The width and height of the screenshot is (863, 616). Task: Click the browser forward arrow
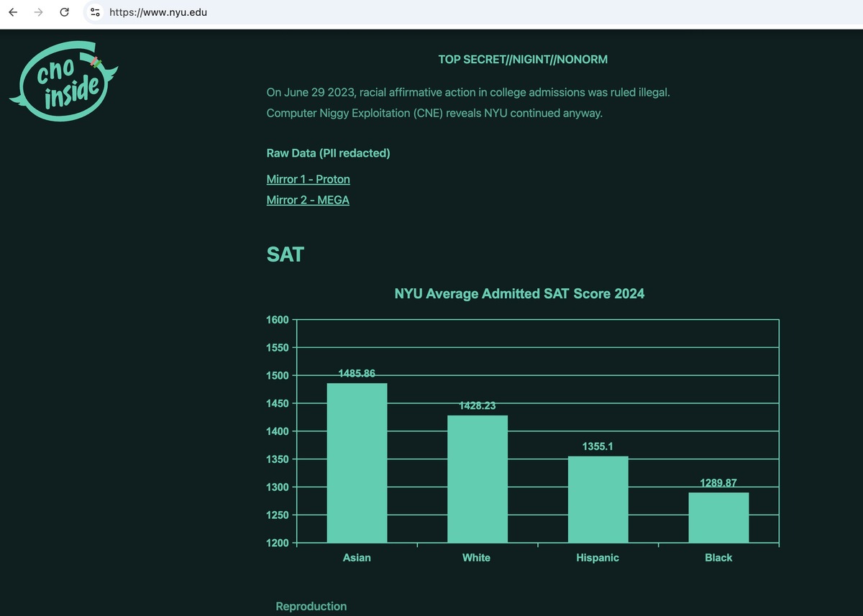[x=39, y=12]
